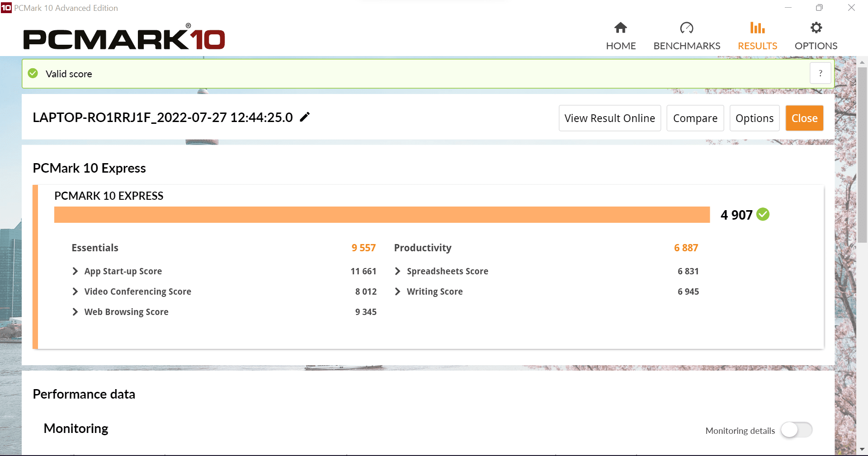Click the Video Conferencing value 8 012

pyautogui.click(x=366, y=291)
